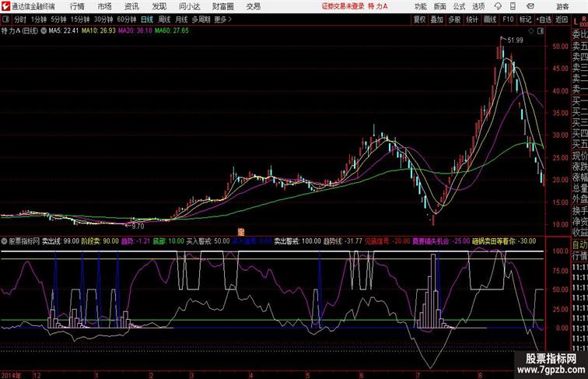Click the 返回 back button
Screen dimensions: 588x379
tap(562, 19)
